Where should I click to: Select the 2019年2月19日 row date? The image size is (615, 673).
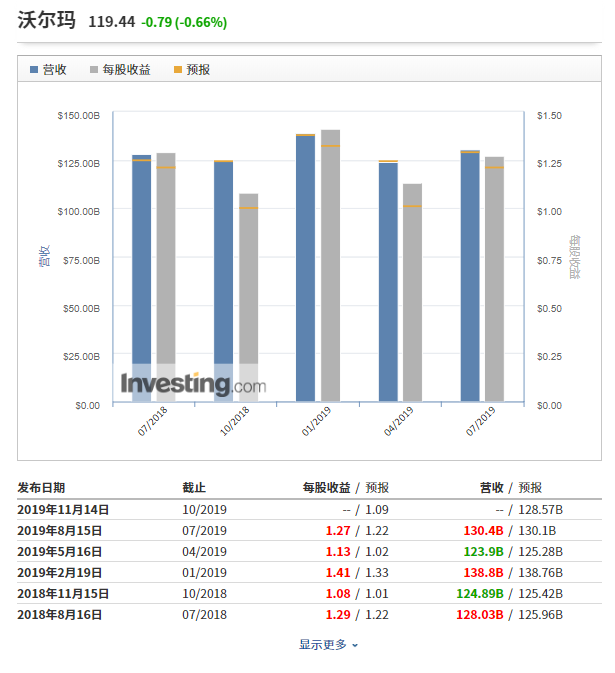[x=60, y=573]
